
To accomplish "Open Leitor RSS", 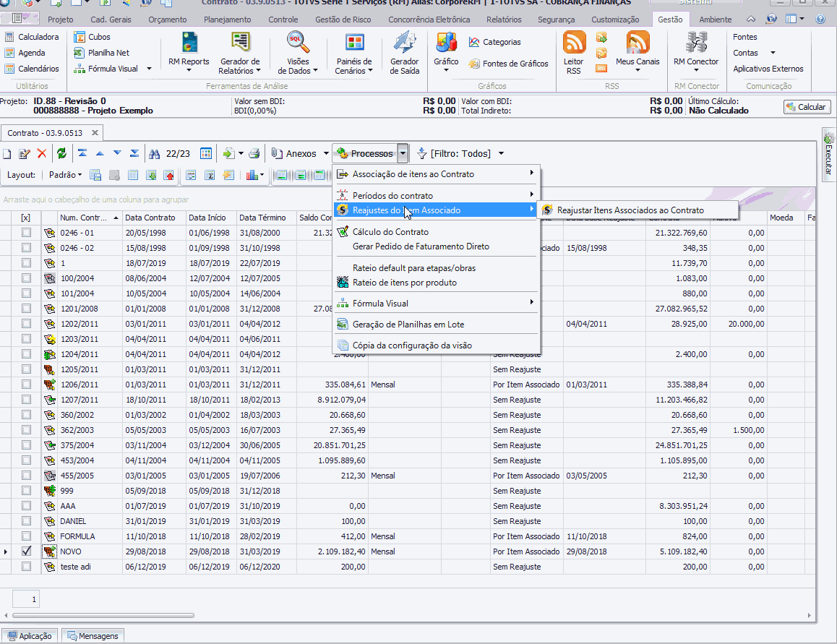I will click(574, 52).
